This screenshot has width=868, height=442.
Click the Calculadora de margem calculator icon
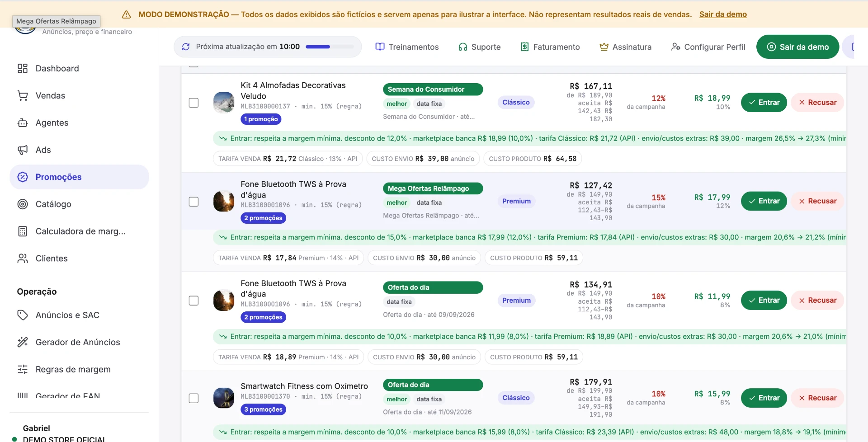pyautogui.click(x=23, y=231)
